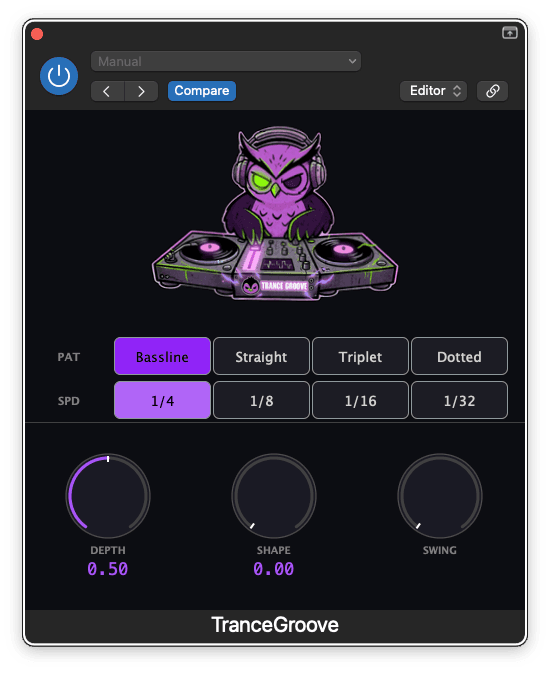
Task: Select the Triplet pattern
Action: click(x=360, y=356)
